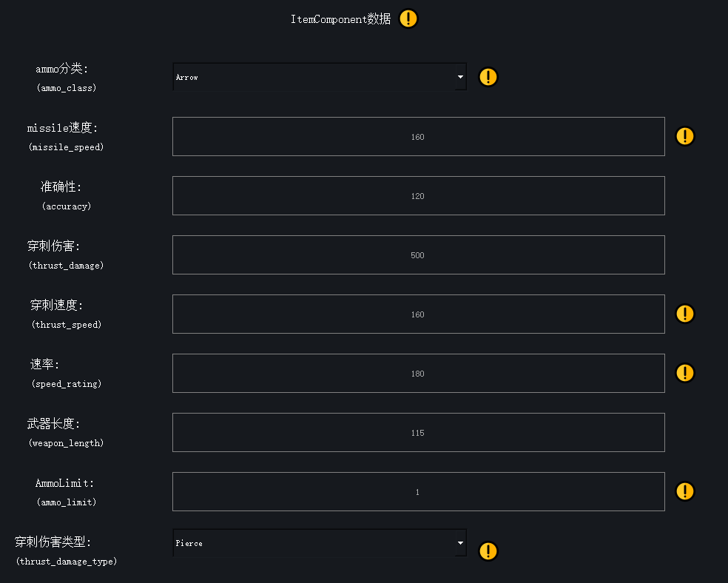Click the 武器长度 label
The width and height of the screenshot is (728, 583).
click(53, 423)
